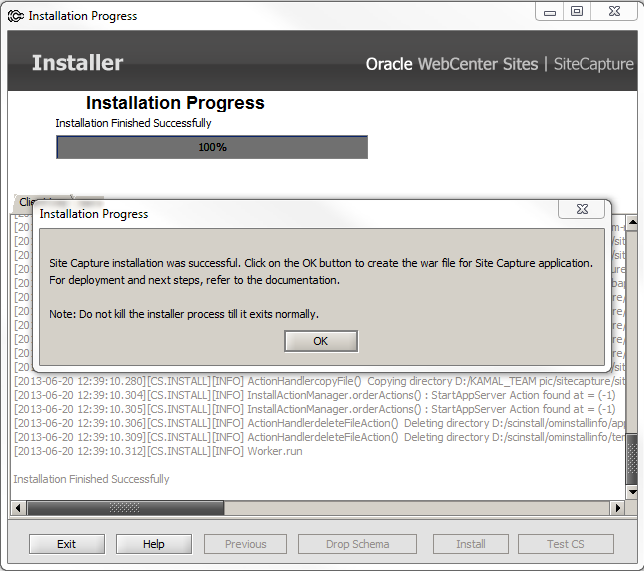Click the 'SiteCapture' banner label

pos(593,64)
